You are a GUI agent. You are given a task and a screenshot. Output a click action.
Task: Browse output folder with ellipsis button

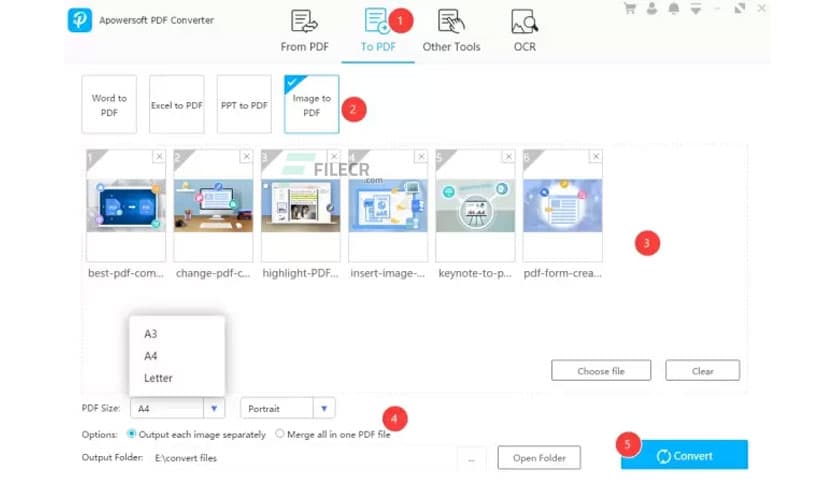click(x=471, y=458)
